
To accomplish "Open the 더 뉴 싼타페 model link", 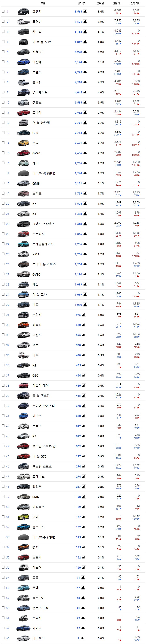I will pyautogui.click(x=41, y=123).
